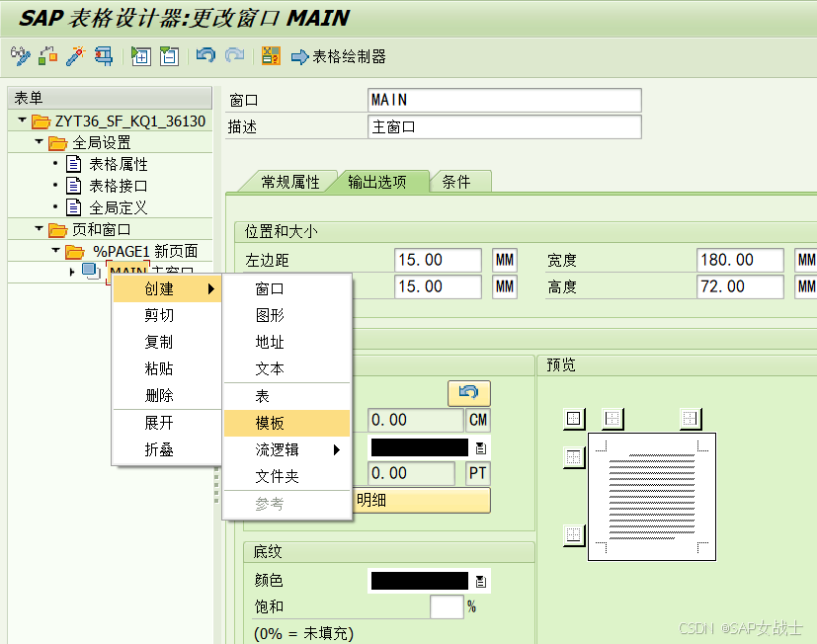This screenshot has width=817, height=644.
Task: Collapse the 全局设置 folder
Action: [x=39, y=141]
